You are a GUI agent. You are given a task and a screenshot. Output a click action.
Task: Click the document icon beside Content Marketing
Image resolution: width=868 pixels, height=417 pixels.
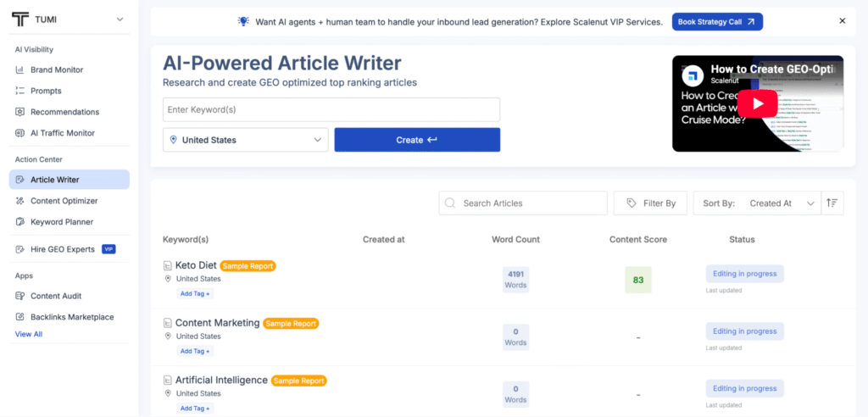click(167, 323)
